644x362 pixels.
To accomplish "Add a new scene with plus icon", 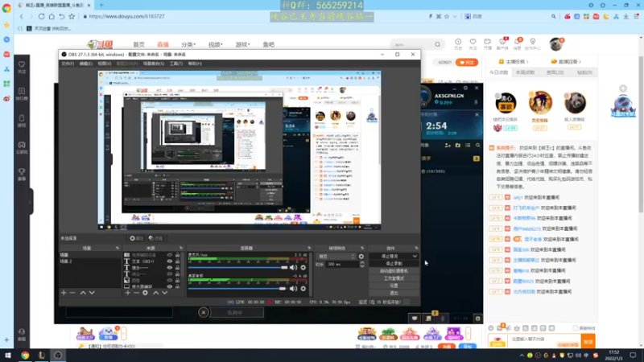I will pyautogui.click(x=64, y=293).
